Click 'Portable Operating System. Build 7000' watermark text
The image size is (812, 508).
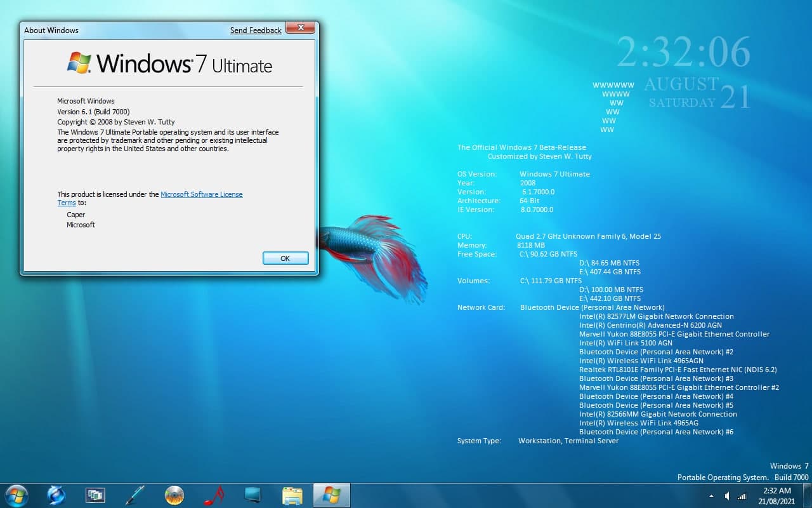[743, 478]
